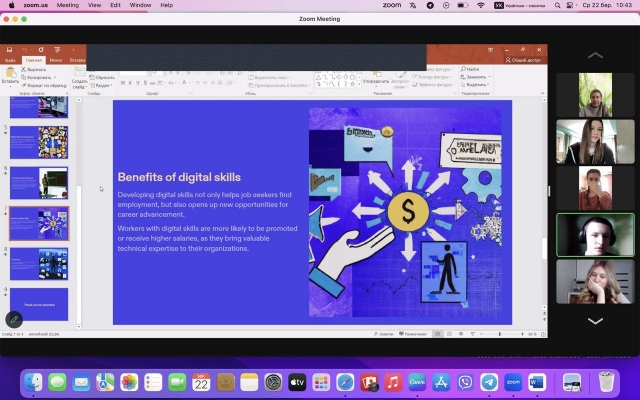Open Microsoft Word from the Dock
Viewport: 640px width, 400px height.
click(x=537, y=382)
